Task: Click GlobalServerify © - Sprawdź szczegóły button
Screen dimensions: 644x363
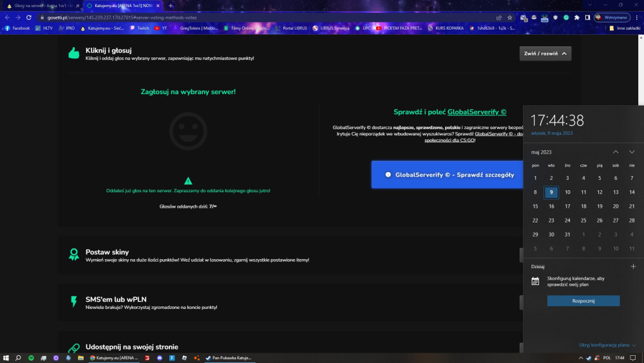Action: [448, 175]
